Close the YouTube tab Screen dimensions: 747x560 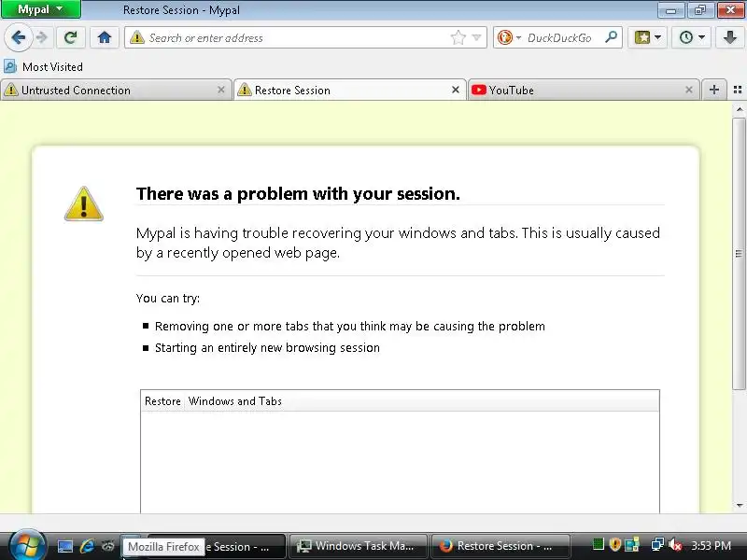point(689,90)
